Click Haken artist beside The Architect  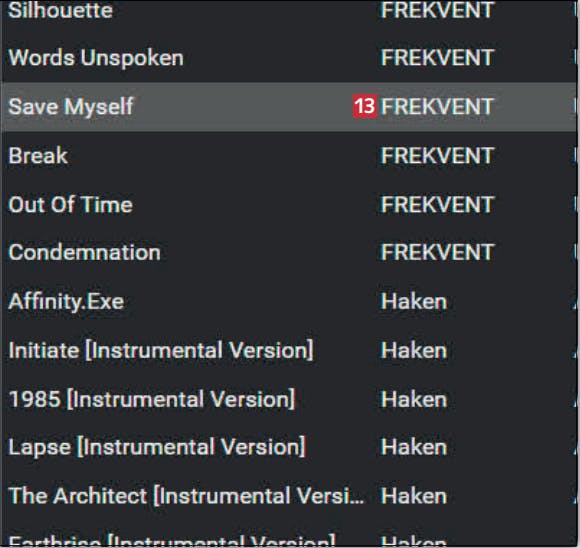point(414,496)
